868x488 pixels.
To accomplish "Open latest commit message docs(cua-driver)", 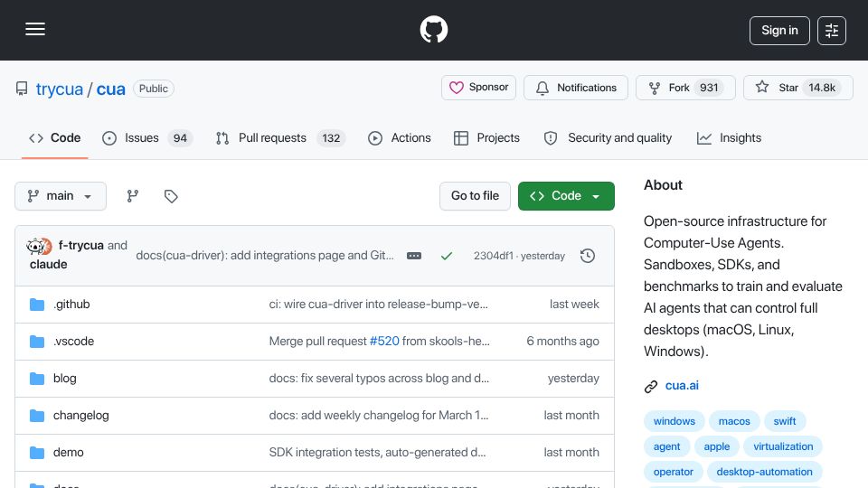I will (265, 255).
